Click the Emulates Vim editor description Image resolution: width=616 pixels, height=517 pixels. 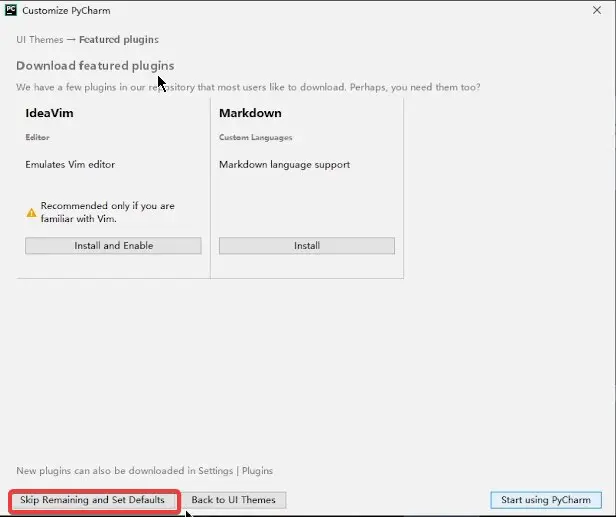click(x=70, y=165)
